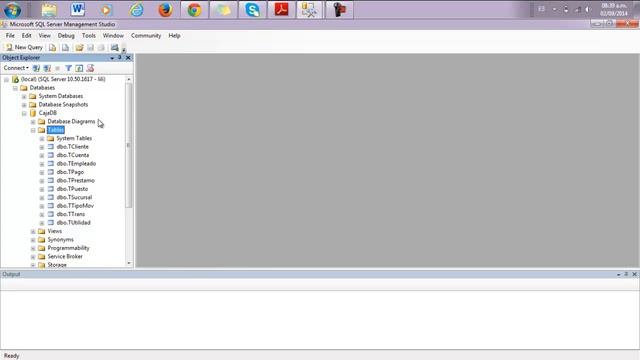Screen dimensions: 640x360
Task: Open the Tools menu
Action: [89, 36]
